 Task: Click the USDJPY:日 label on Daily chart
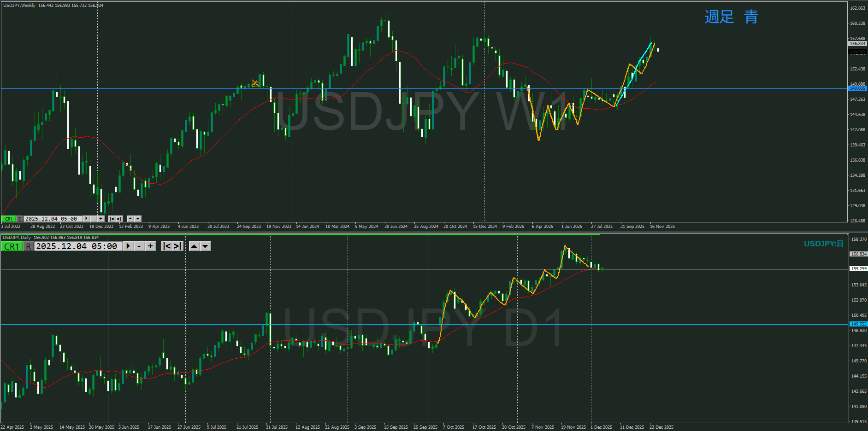click(823, 244)
